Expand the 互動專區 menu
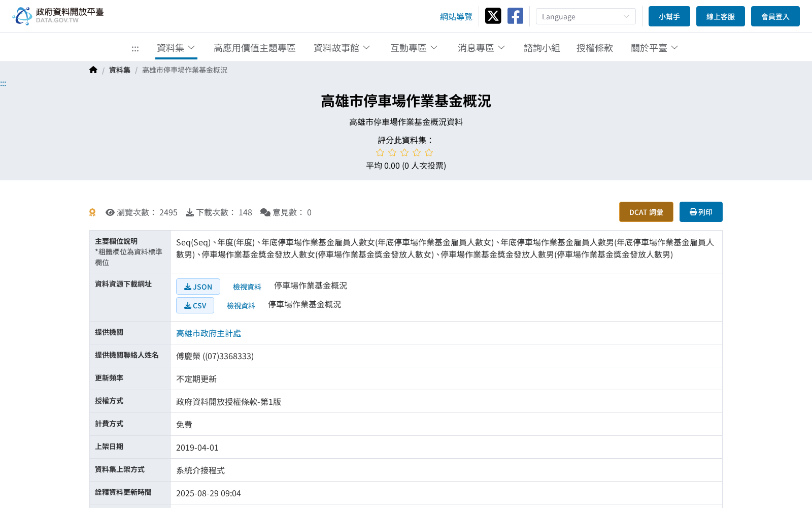The width and height of the screenshot is (812, 508). tap(414, 48)
